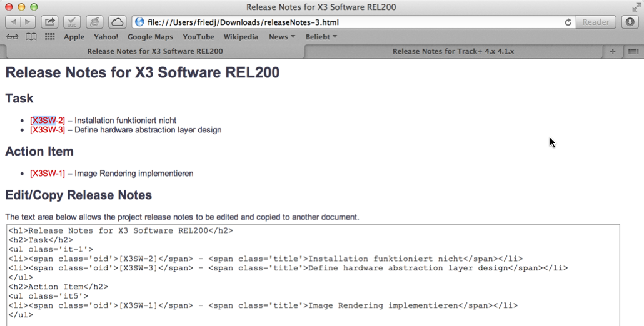Open the Apple bookmark
The height and width of the screenshot is (326, 644).
[74, 37]
